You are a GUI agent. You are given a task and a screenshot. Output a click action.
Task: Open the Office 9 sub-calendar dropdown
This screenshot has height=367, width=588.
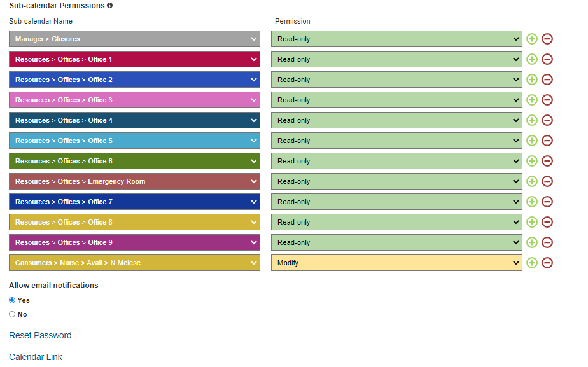click(x=135, y=242)
